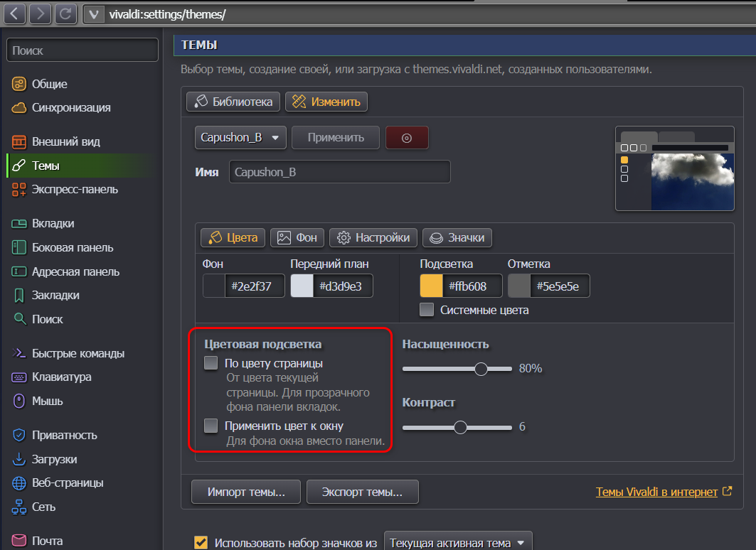Open Мышь mouse icon
Screen dimensions: 756x550
pyautogui.click(x=18, y=401)
